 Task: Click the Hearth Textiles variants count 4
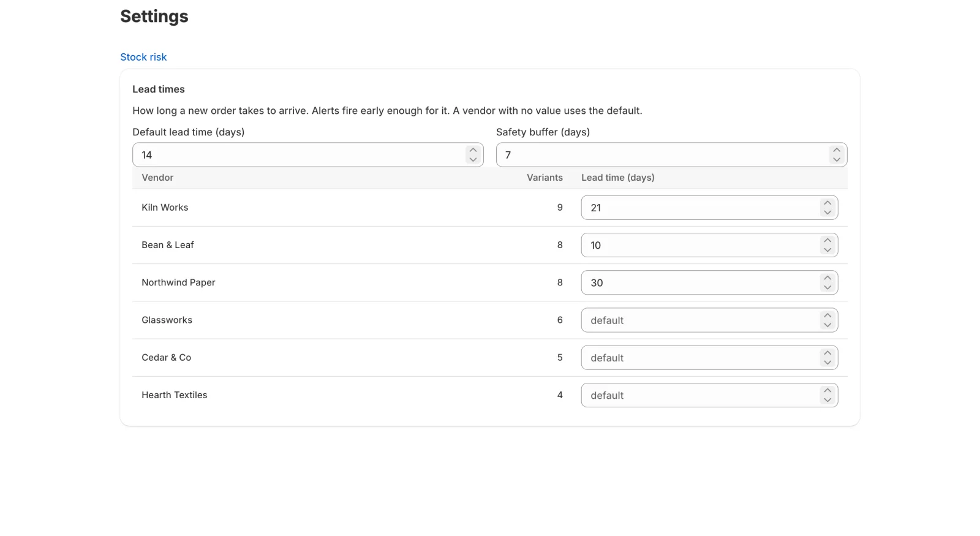(560, 395)
